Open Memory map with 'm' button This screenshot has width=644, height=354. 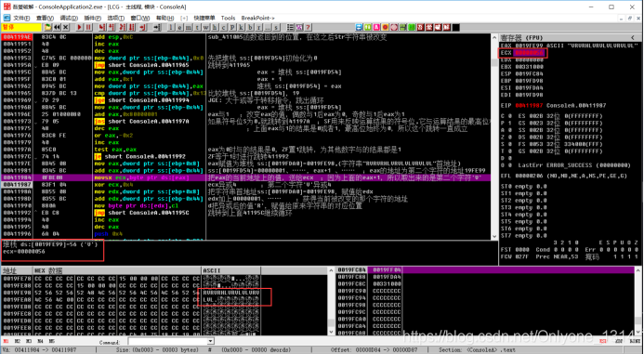[x=188, y=27]
